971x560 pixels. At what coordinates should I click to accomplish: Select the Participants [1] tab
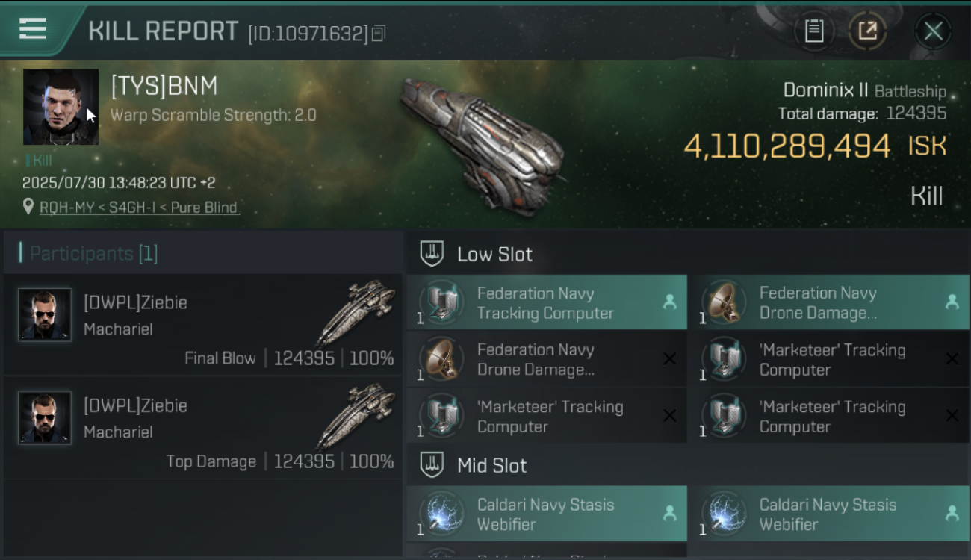click(x=93, y=253)
